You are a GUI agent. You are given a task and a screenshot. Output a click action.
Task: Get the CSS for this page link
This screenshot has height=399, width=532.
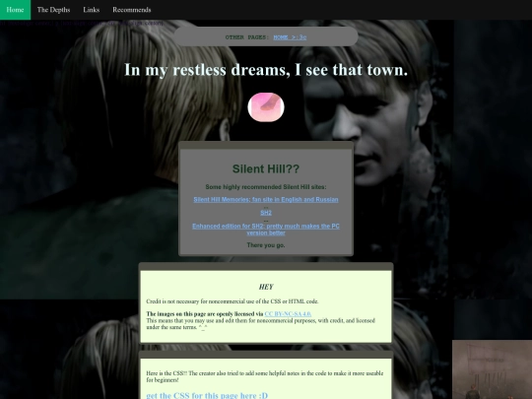[x=207, y=395]
